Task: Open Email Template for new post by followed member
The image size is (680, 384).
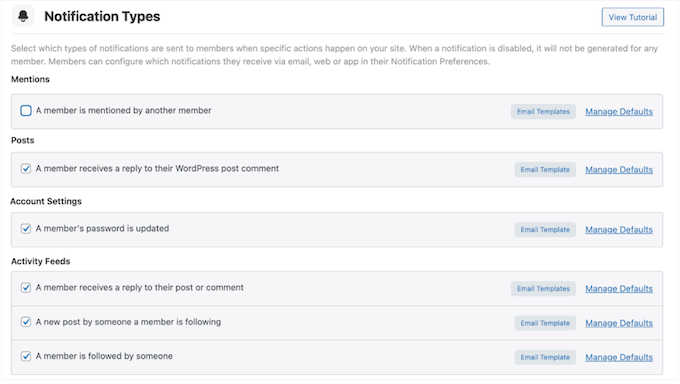Action: 545,323
